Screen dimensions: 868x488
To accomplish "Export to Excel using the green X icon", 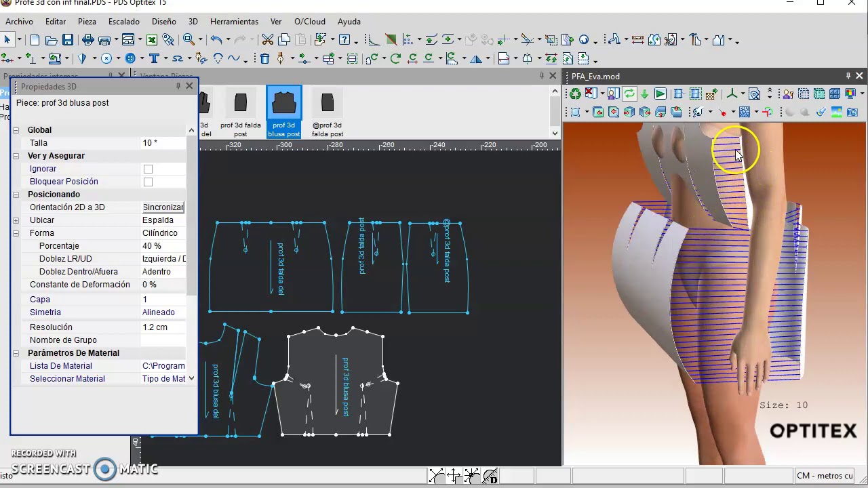I will [152, 40].
